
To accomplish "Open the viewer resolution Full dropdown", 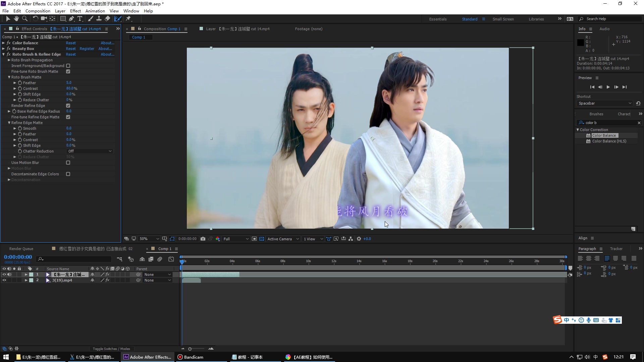I will 236,239.
